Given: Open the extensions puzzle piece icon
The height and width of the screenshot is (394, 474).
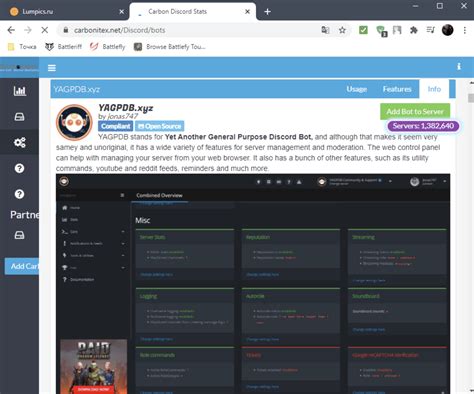Looking at the screenshot, I should tap(414, 30).
